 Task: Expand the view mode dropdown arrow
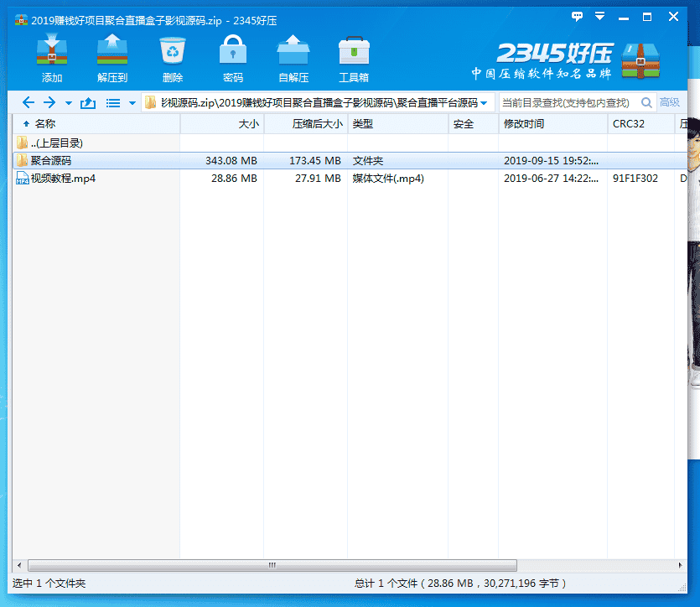[132, 103]
